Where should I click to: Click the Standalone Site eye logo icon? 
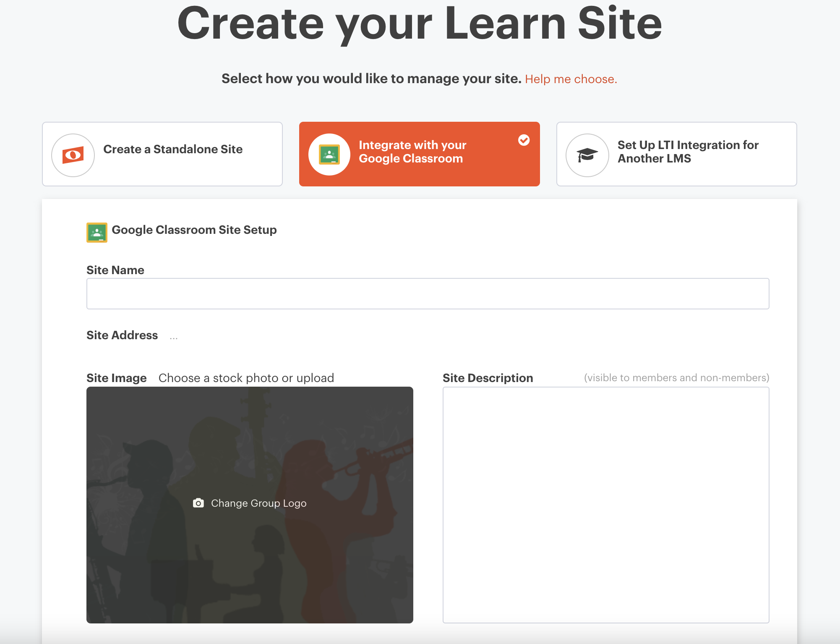tap(73, 155)
